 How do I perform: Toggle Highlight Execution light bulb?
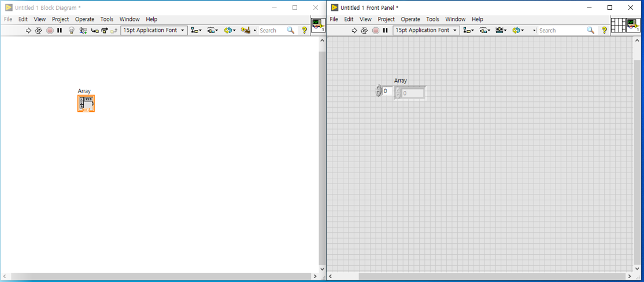click(x=72, y=31)
